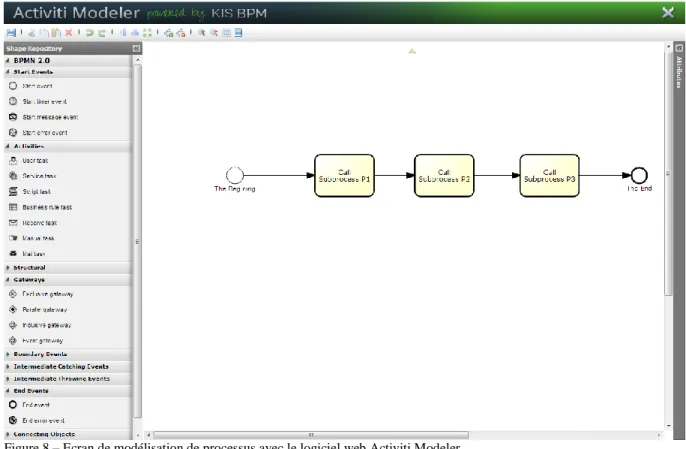
Task: Select Event gateway shape
Action: pos(36,340)
